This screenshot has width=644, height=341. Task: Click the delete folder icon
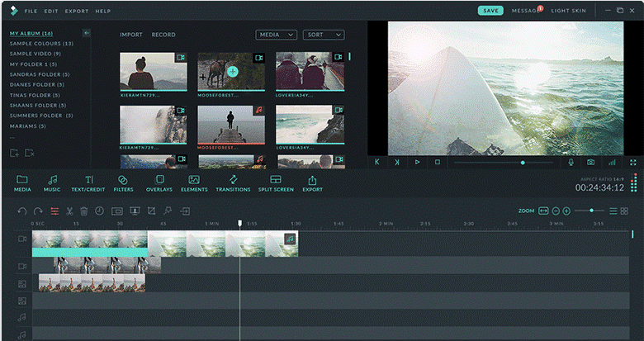coord(29,153)
